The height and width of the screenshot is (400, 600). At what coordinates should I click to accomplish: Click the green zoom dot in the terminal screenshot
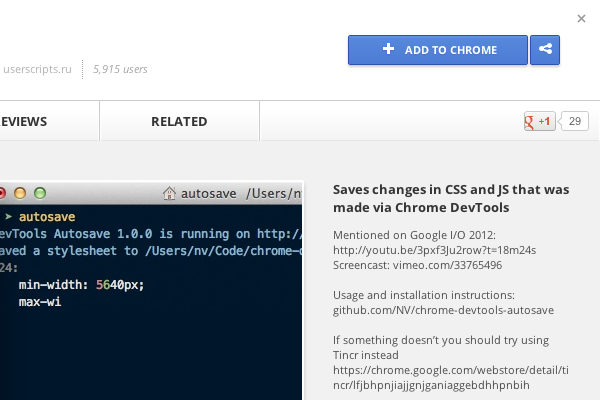[x=40, y=193]
